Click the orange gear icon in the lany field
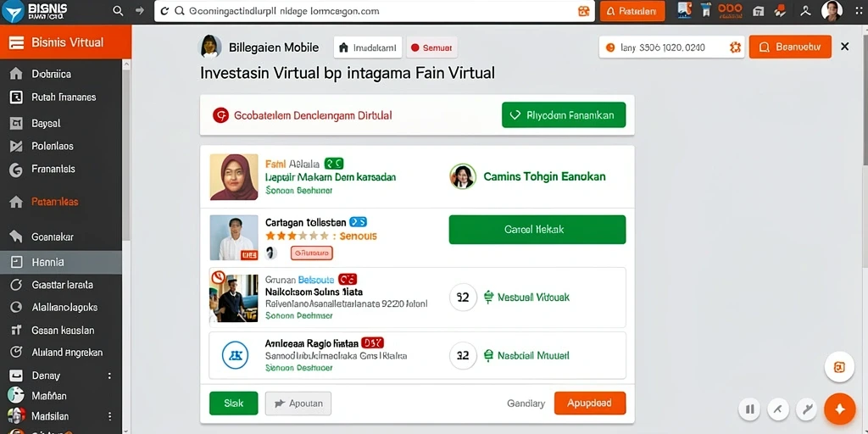The height and width of the screenshot is (434, 868). coord(735,47)
